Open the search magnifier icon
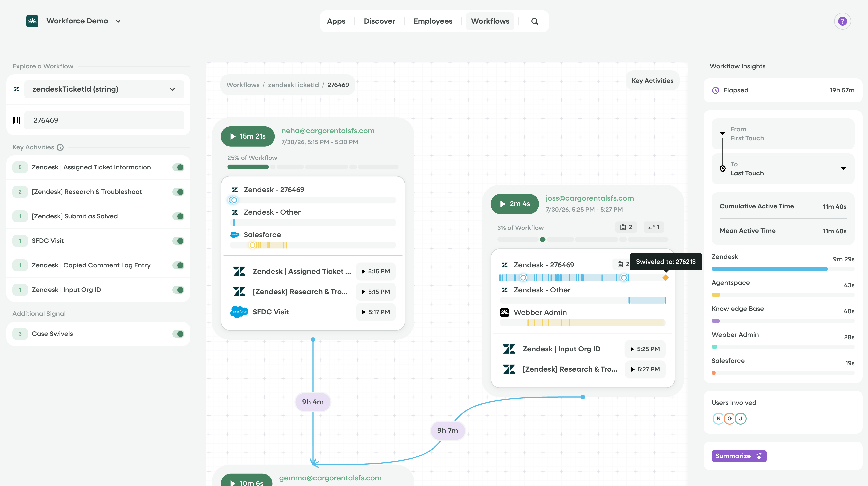Viewport: 868px width, 486px height. (x=535, y=21)
